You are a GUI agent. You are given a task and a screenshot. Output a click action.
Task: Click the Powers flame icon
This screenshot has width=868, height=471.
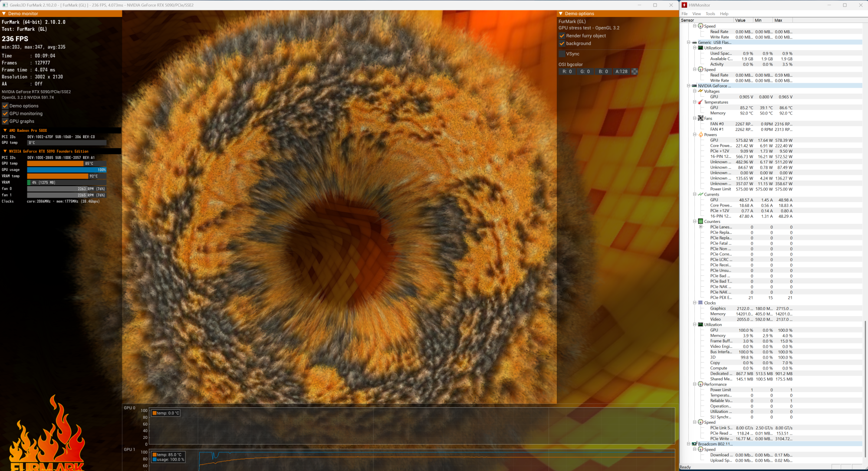pyautogui.click(x=700, y=135)
